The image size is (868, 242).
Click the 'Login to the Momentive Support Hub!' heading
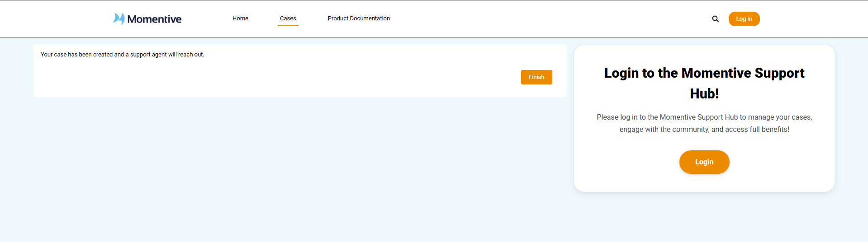[704, 83]
